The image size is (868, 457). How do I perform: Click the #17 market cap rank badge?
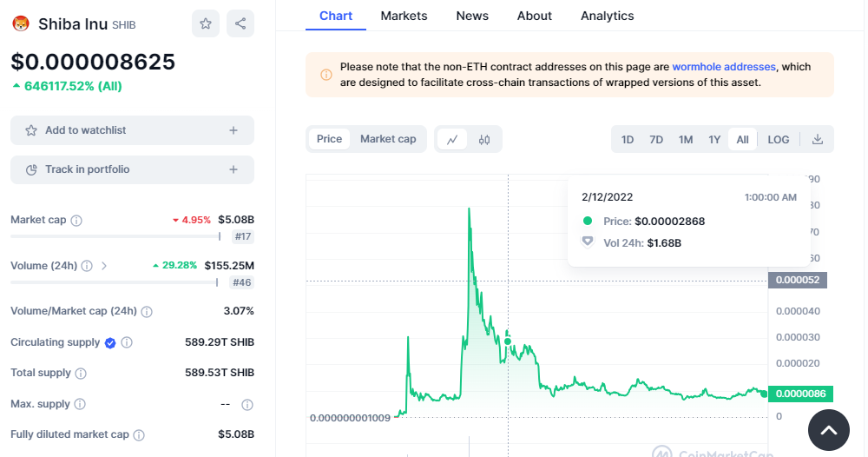(x=242, y=236)
